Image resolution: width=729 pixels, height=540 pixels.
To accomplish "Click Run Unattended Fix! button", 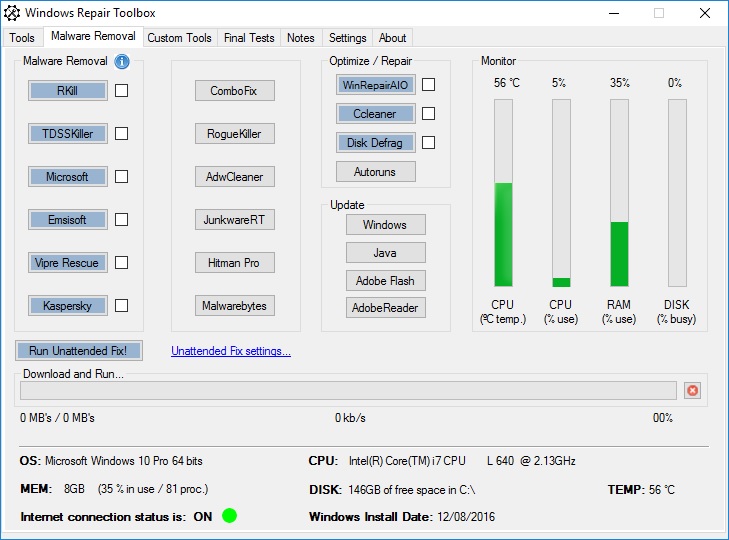I will click(x=79, y=350).
